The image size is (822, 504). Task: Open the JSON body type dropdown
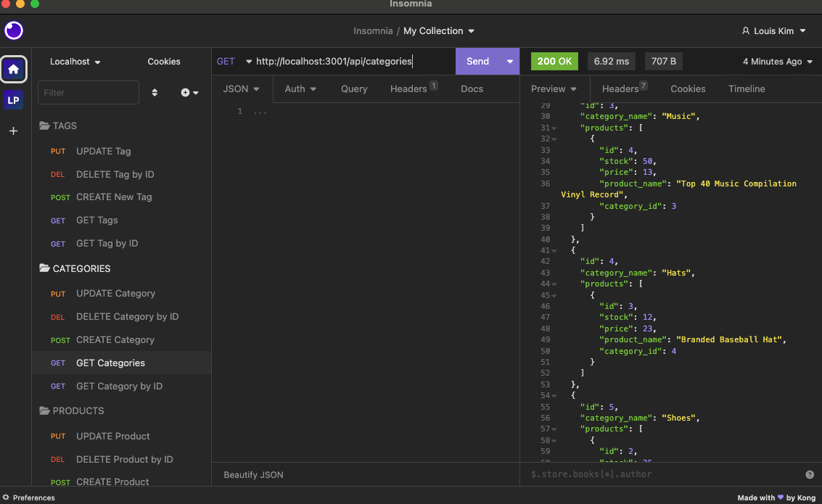[242, 88]
